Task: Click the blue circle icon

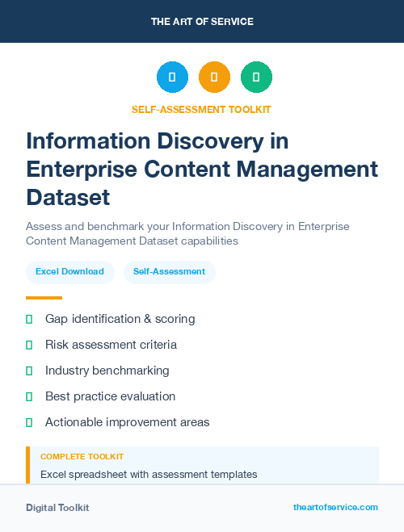Action: click(172, 77)
